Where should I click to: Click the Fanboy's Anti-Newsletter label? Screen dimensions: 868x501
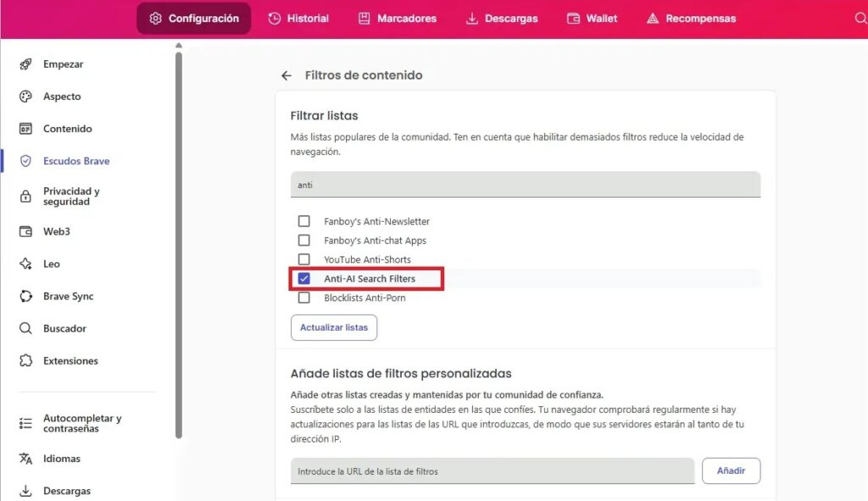376,221
